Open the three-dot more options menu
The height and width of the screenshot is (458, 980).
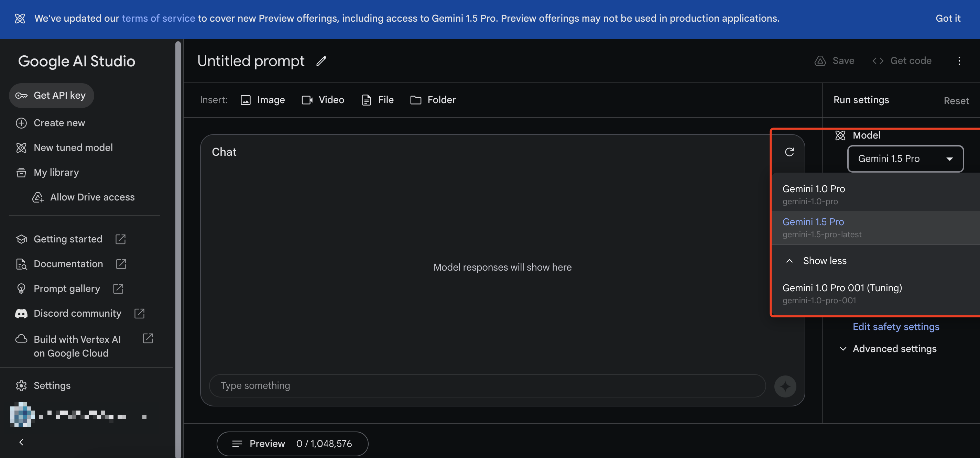point(959,61)
